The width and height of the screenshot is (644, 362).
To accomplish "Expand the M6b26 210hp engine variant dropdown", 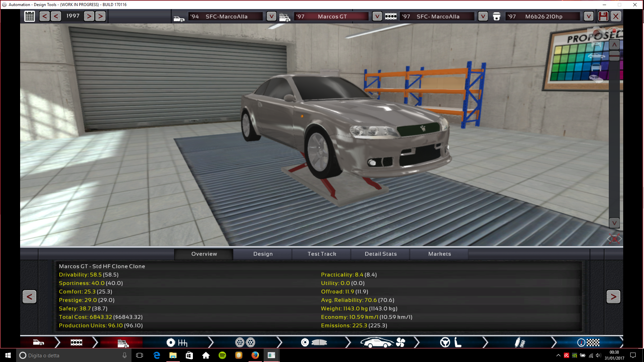I will click(x=588, y=16).
